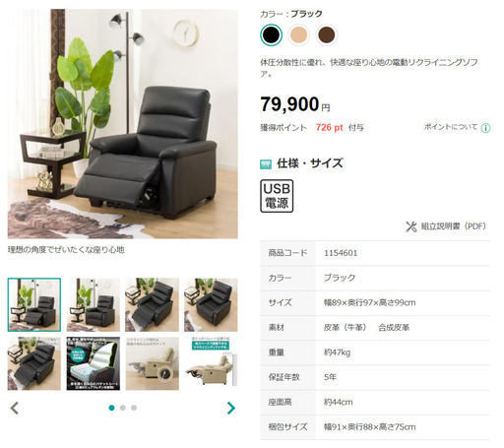This screenshot has width=504, height=448.
Task: Go to previous thumbnail page arrow
Action: click(x=15, y=408)
